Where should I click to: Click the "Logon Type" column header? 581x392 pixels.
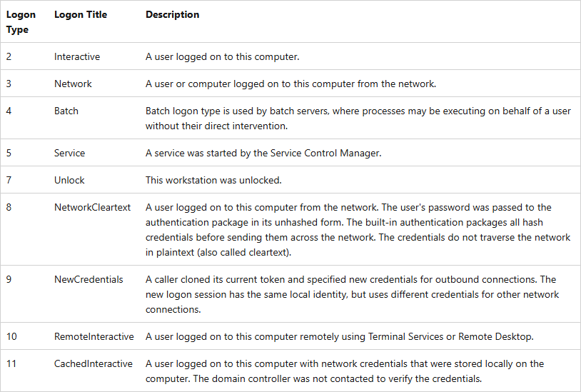[x=21, y=22]
